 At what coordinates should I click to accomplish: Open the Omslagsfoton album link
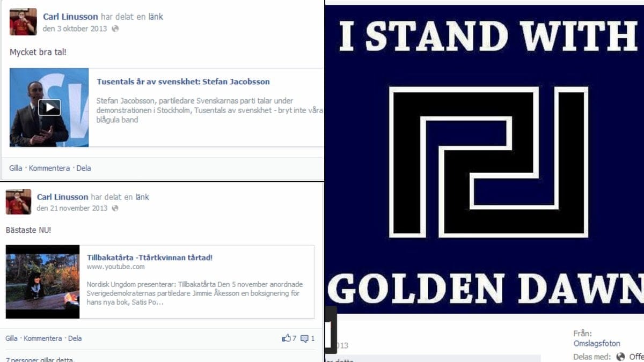pyautogui.click(x=597, y=344)
